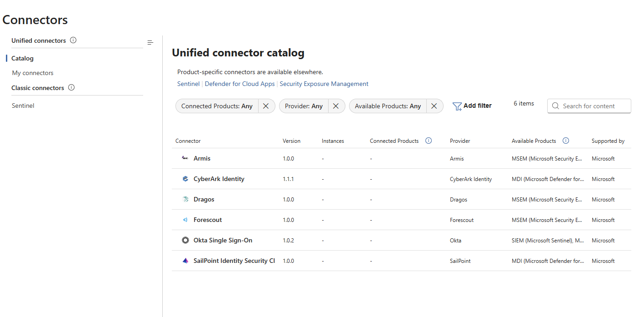
Task: Sort by the Provider column header
Action: tap(460, 141)
